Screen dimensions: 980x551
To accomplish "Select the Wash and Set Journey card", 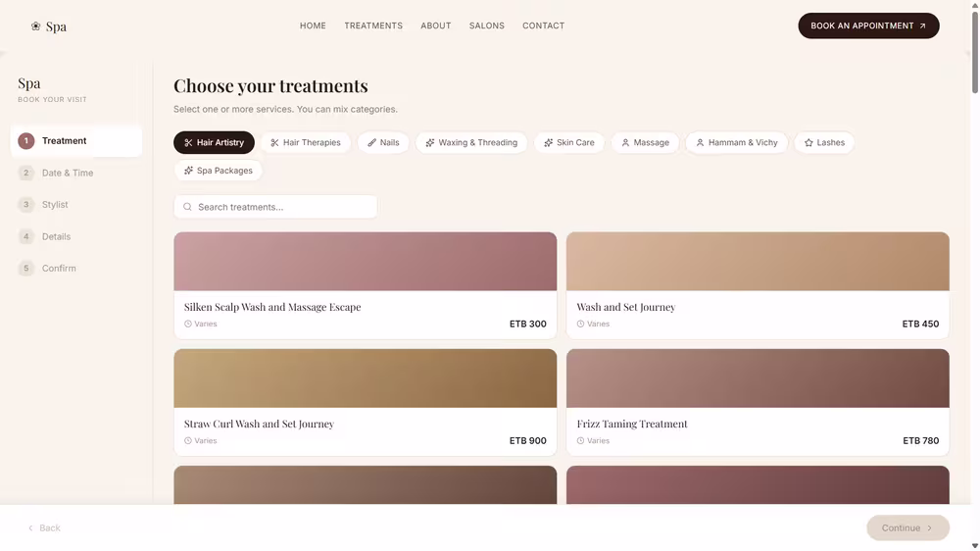I will [x=758, y=286].
